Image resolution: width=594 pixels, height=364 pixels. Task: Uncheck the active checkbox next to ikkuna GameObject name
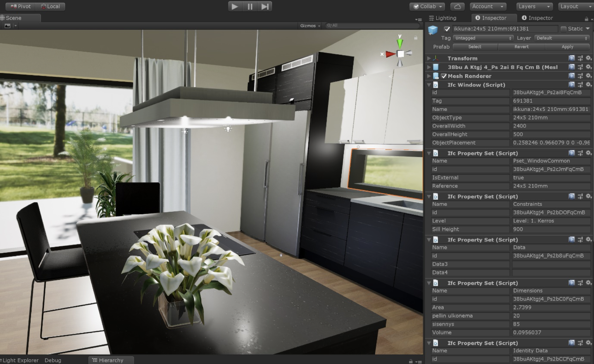(447, 28)
